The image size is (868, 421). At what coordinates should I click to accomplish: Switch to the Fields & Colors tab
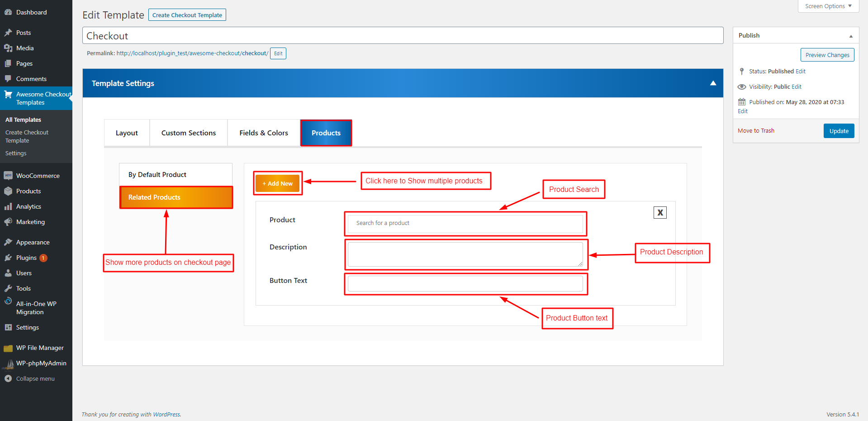264,133
